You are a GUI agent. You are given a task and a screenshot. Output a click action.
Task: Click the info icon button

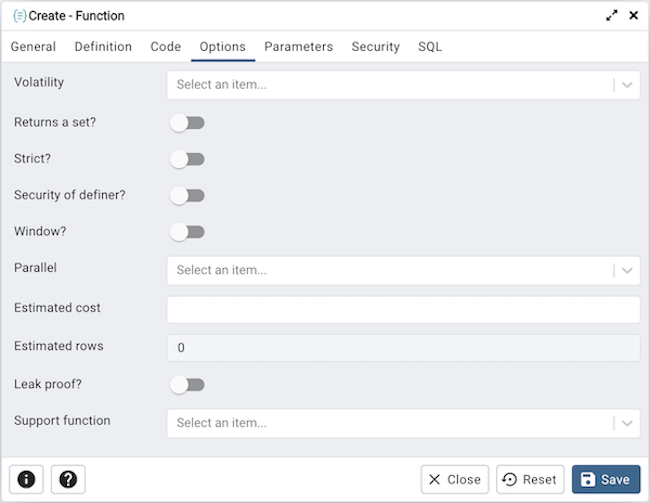point(26,479)
